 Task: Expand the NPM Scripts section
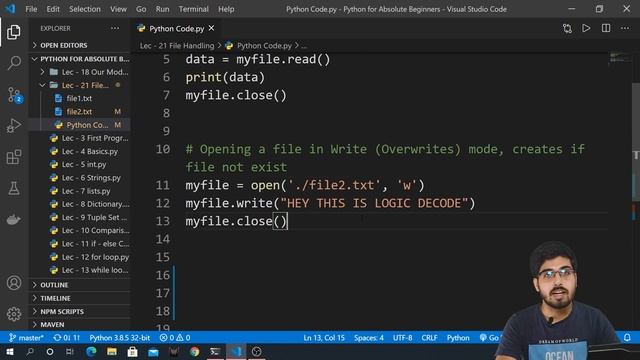(x=80, y=311)
